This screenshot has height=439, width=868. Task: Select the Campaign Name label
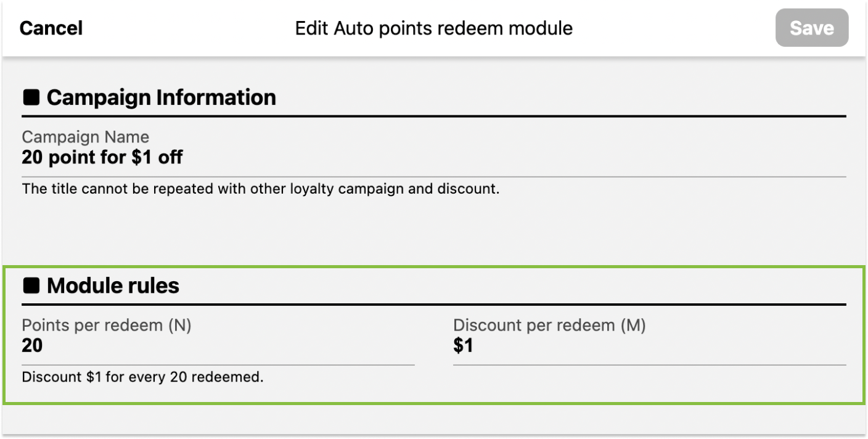tap(85, 137)
